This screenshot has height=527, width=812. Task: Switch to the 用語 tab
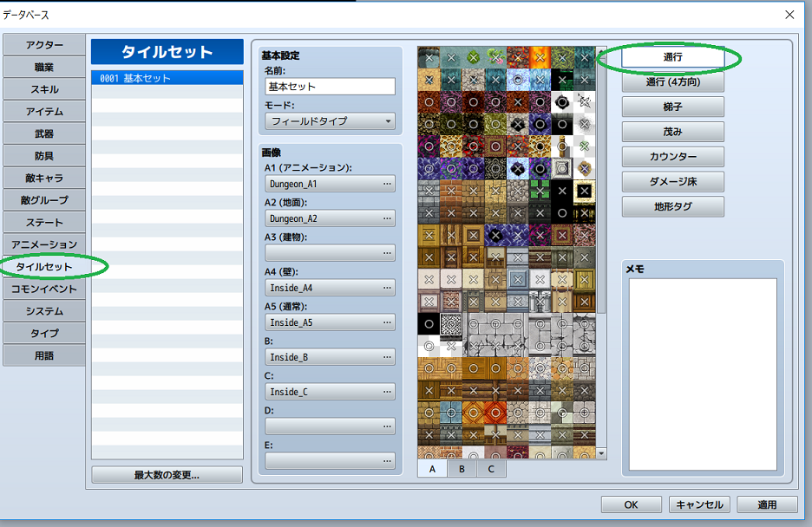coord(44,356)
